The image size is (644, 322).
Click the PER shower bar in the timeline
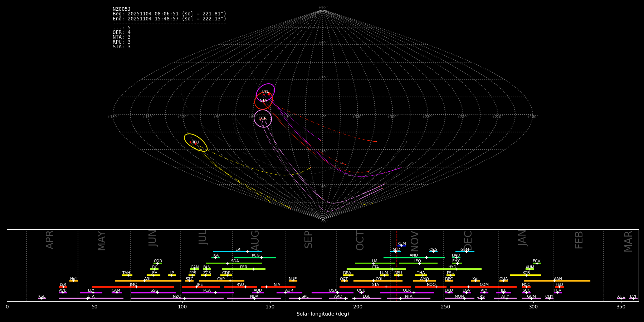click(244, 269)
